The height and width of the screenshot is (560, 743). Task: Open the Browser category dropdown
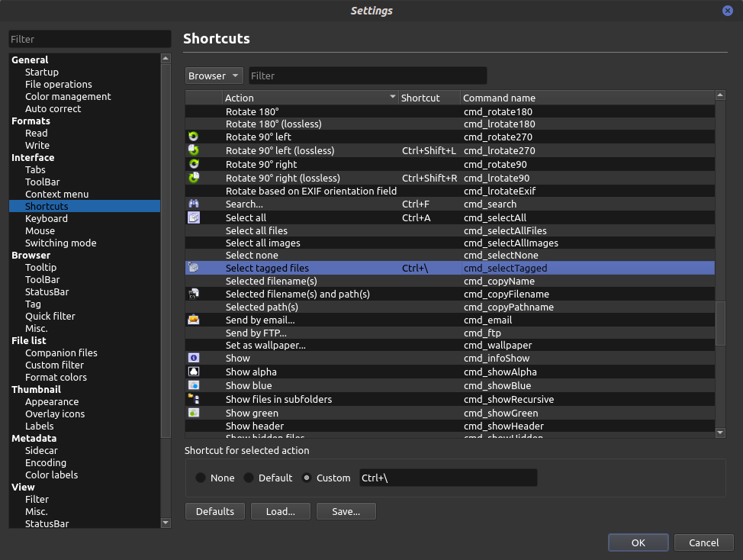point(214,76)
